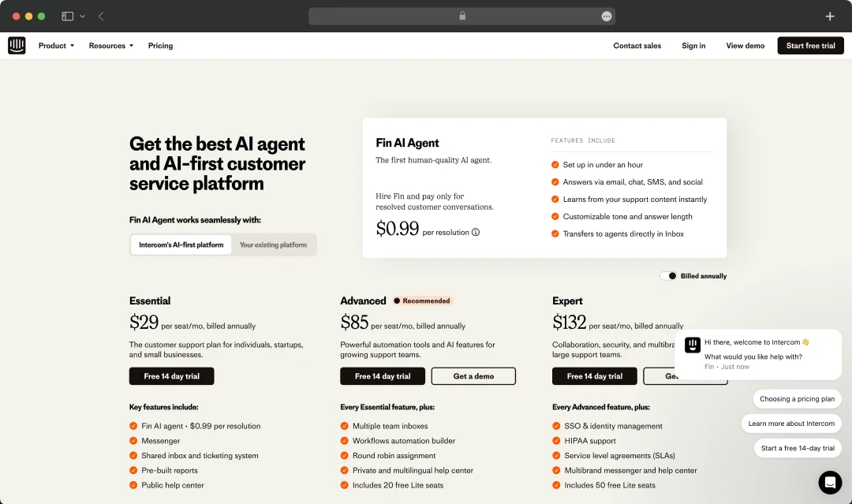The width and height of the screenshot is (852, 504).
Task: Click the lock icon in the address bar
Action: 462,15
